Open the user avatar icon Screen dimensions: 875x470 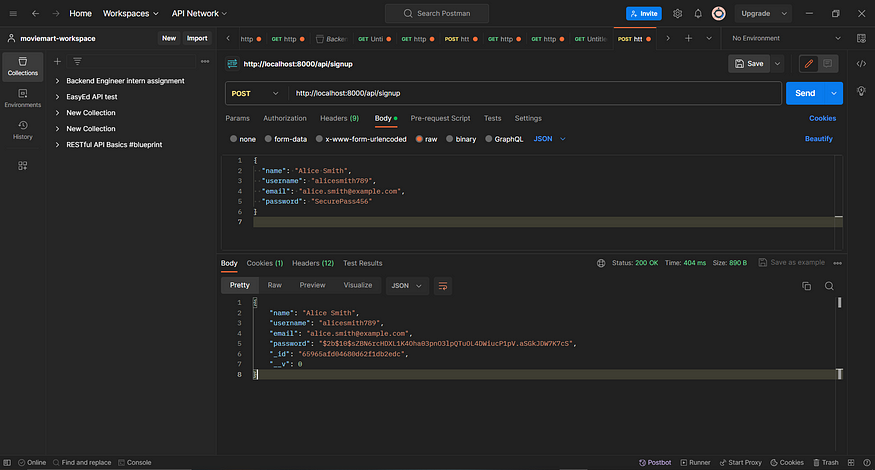pyautogui.click(x=719, y=13)
